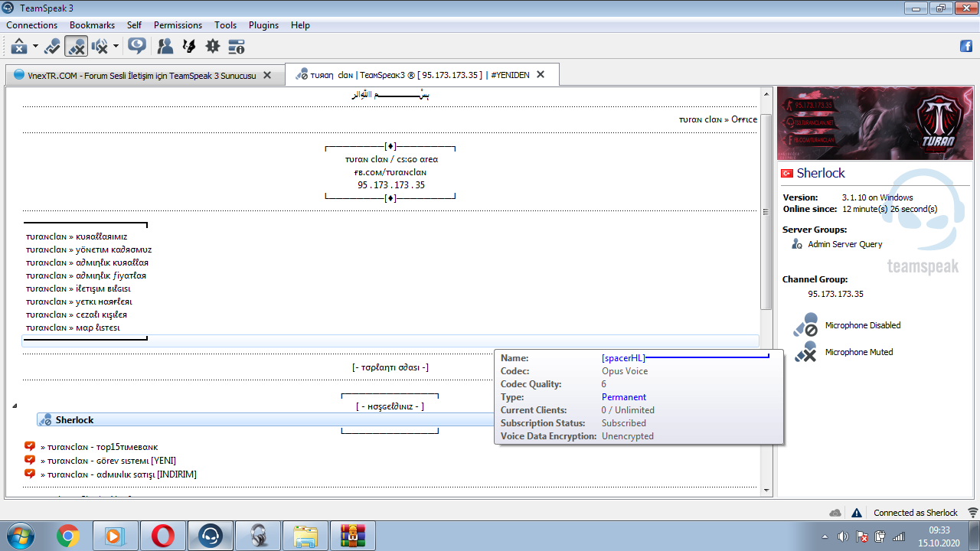The width and height of the screenshot is (980, 551).
Task: Select the turanclan » map listesi channel
Action: pos(73,328)
